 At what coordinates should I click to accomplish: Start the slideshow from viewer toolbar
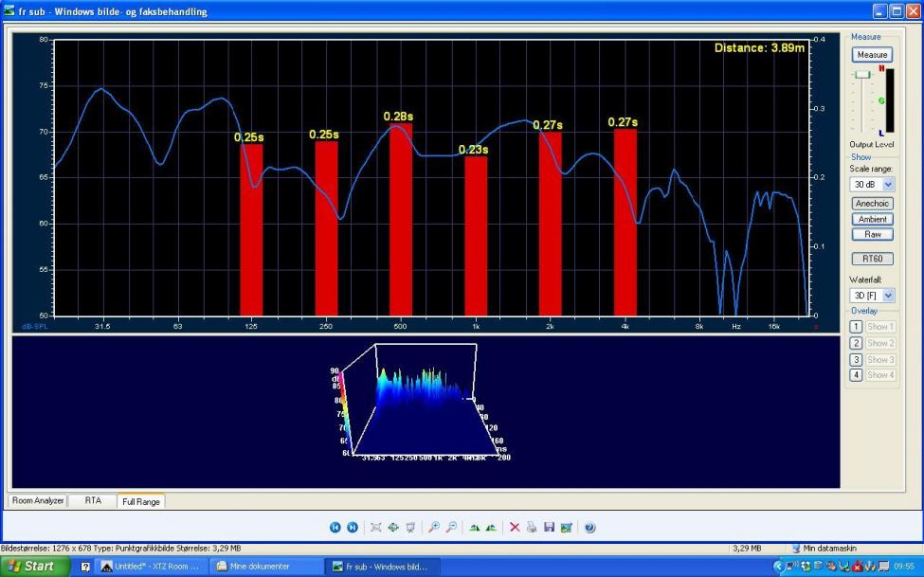coord(409,527)
